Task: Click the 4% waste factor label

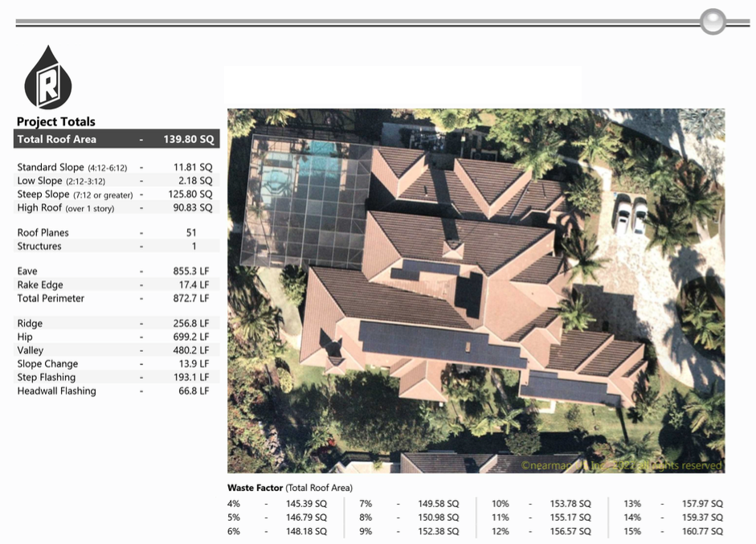Action: (233, 504)
